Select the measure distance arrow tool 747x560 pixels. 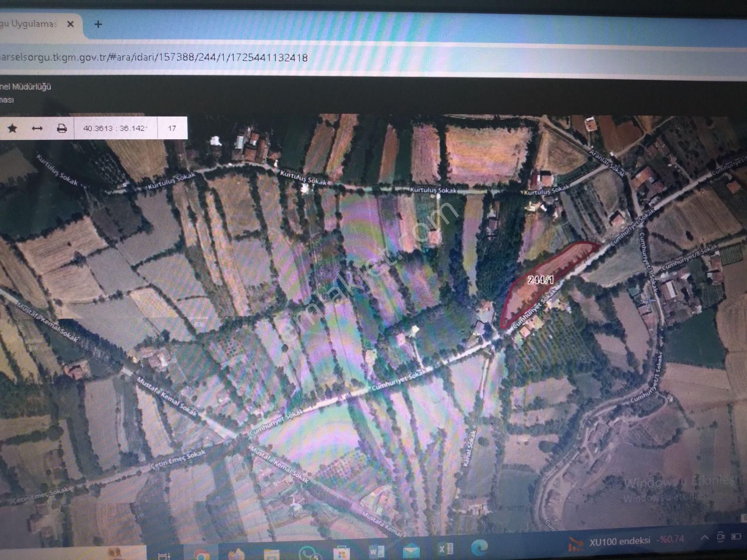click(37, 128)
